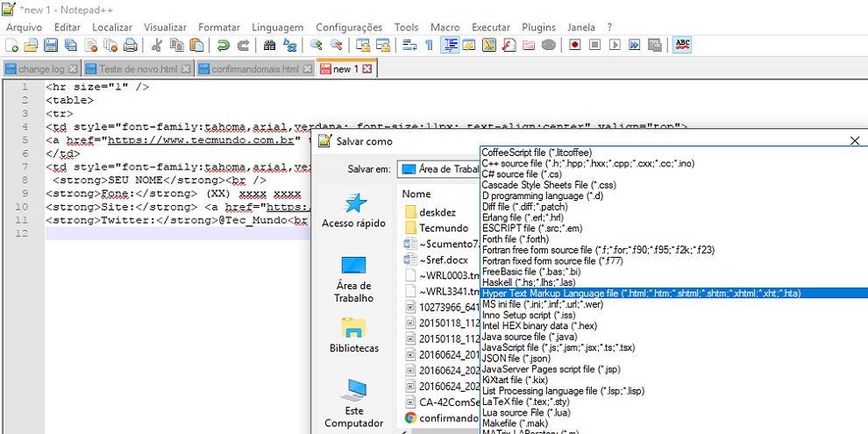Toggle ABC spell check icon
Image resolution: width=868 pixels, height=434 pixels.
[x=682, y=46]
